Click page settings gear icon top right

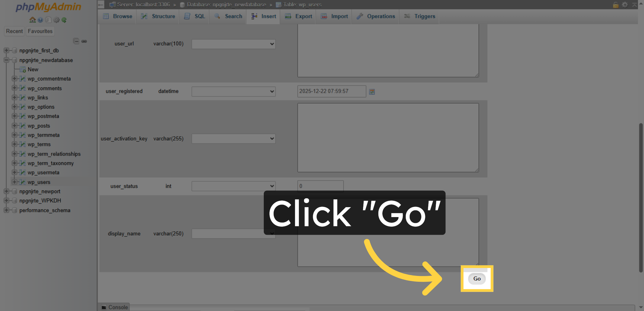[x=625, y=5]
